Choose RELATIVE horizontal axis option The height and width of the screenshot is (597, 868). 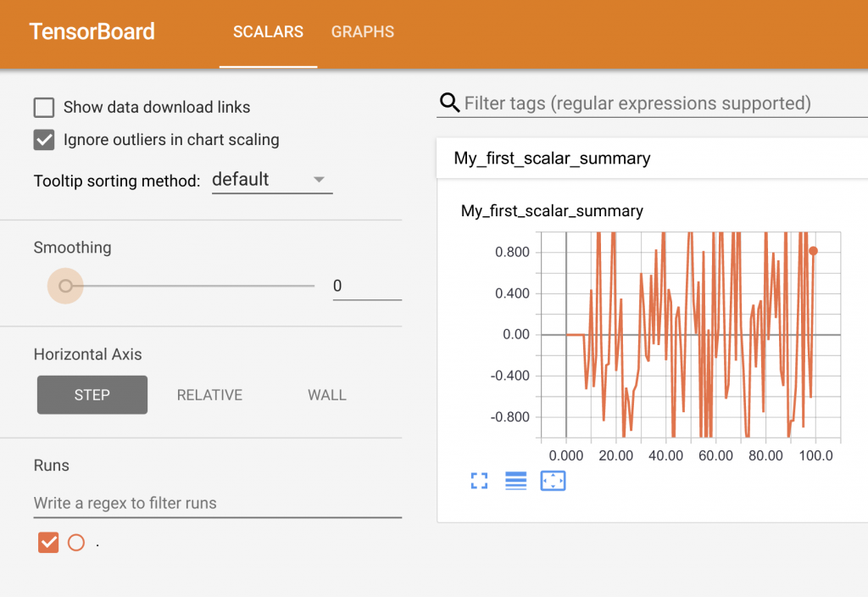(209, 395)
